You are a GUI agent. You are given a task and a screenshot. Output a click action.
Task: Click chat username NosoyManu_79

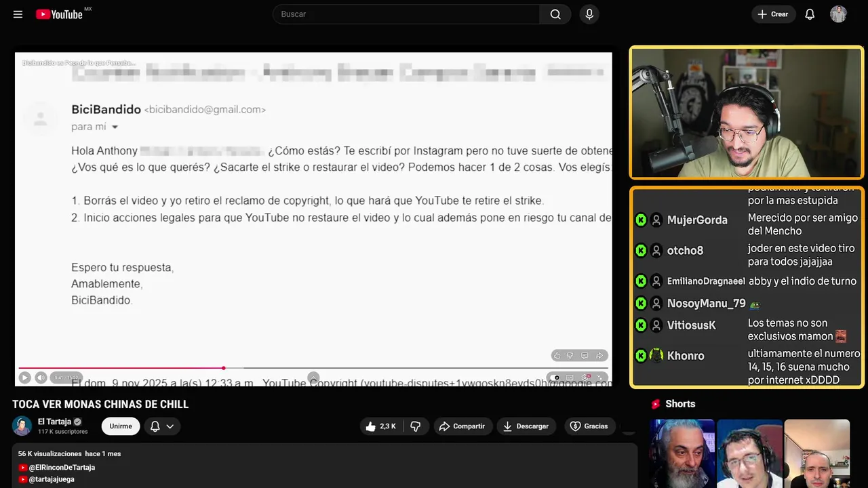coord(706,304)
